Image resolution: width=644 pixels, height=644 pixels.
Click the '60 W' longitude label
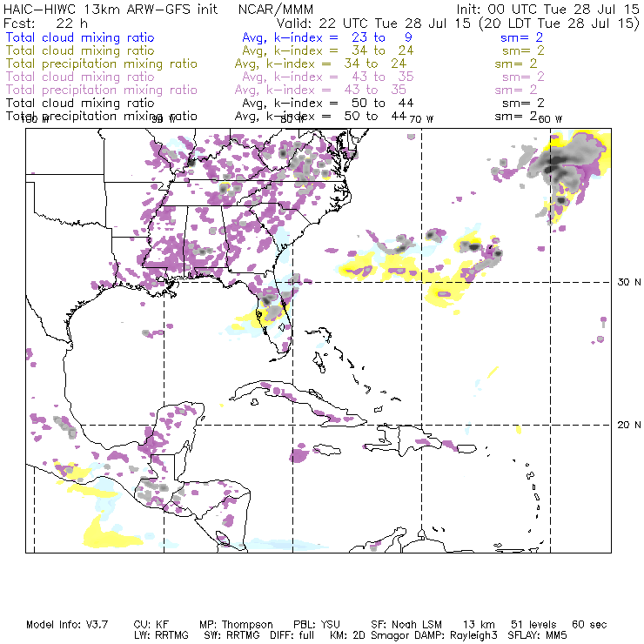550,119
